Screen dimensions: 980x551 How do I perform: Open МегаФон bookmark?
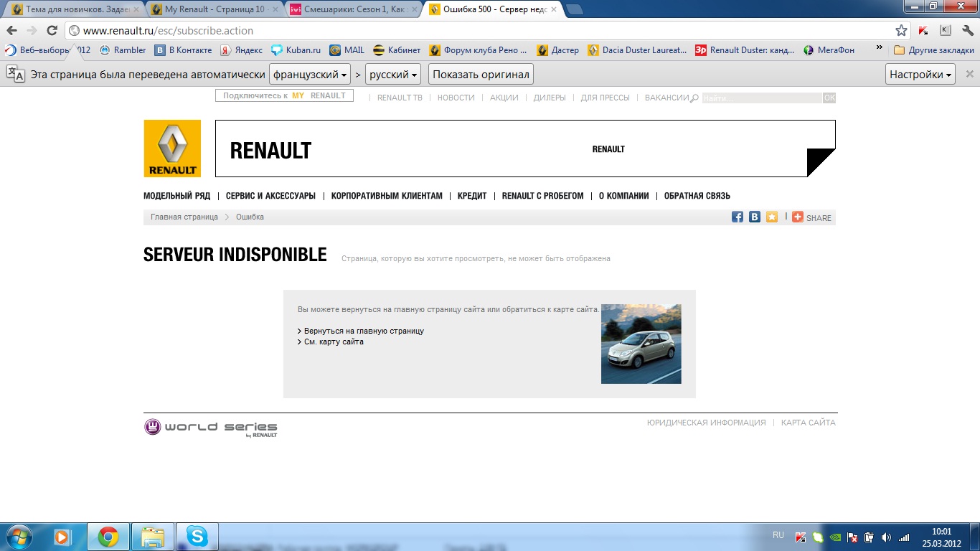pyautogui.click(x=829, y=50)
